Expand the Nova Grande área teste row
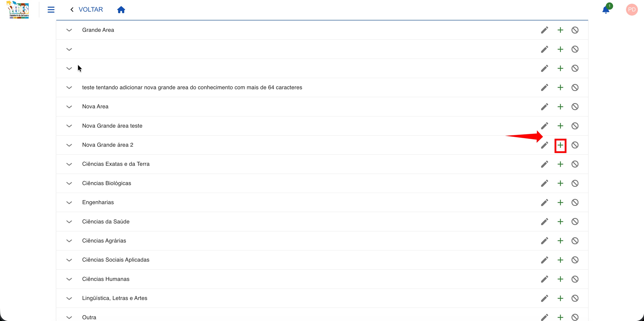This screenshot has height=321, width=644. point(69,126)
